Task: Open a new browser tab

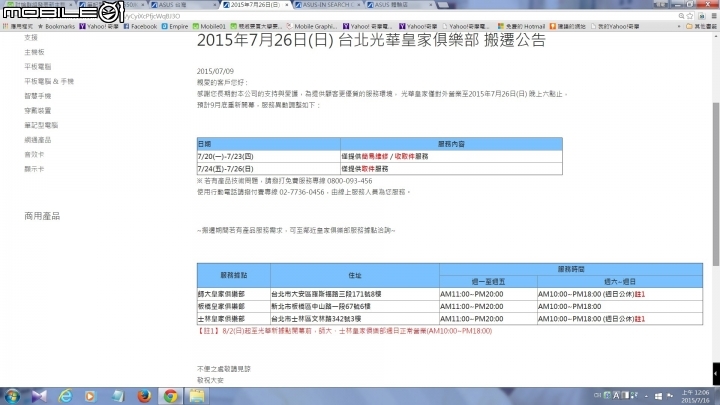Action: click(x=443, y=5)
